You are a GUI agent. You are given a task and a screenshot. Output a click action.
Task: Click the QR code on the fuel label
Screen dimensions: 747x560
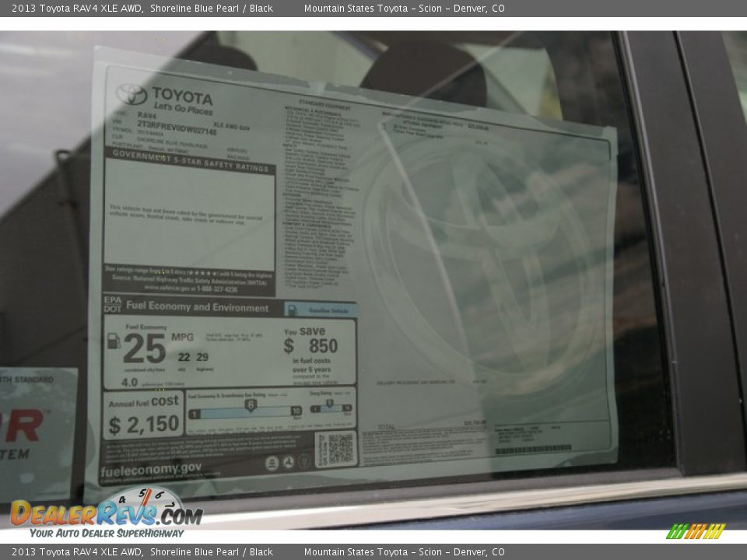[x=341, y=448]
